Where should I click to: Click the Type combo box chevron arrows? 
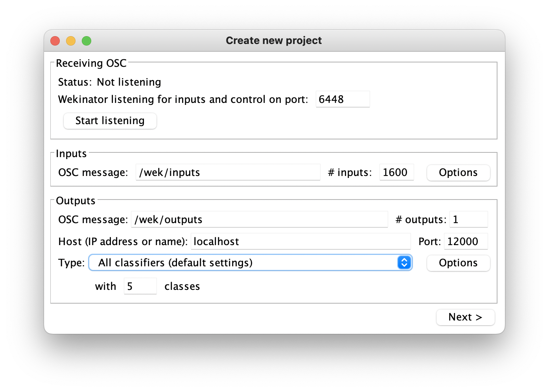[x=404, y=262]
